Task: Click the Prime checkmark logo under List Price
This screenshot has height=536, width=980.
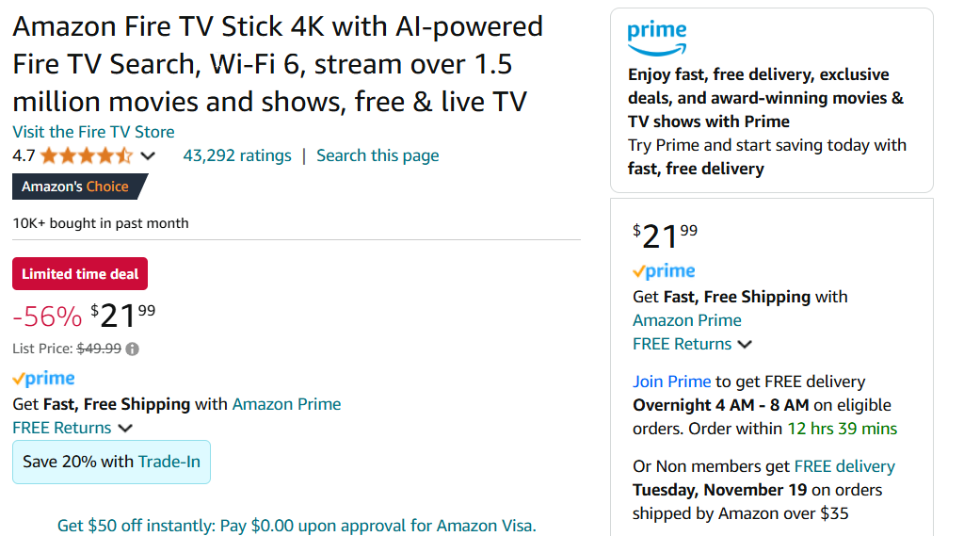Action: click(x=43, y=379)
